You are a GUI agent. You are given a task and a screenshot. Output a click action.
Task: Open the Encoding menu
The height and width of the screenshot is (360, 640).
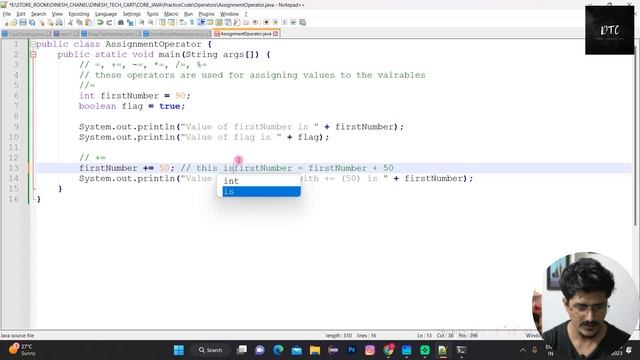(x=78, y=14)
